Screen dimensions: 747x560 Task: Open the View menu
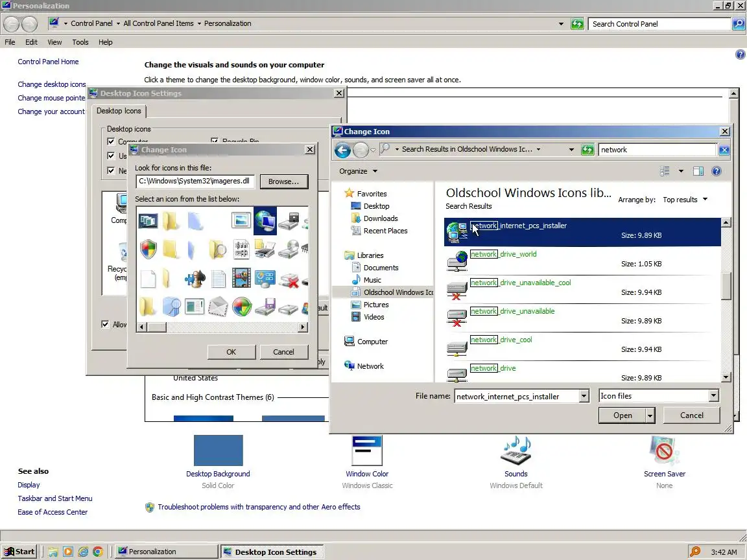(54, 42)
